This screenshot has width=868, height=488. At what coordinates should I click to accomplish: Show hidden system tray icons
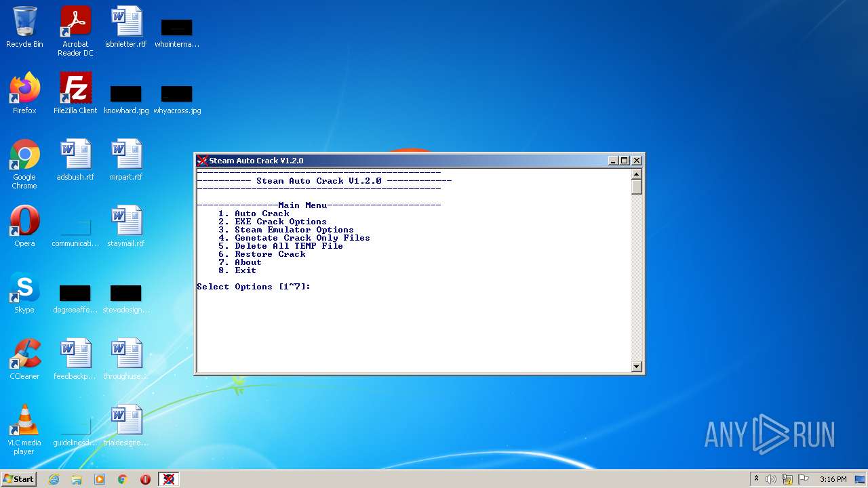[x=756, y=479]
